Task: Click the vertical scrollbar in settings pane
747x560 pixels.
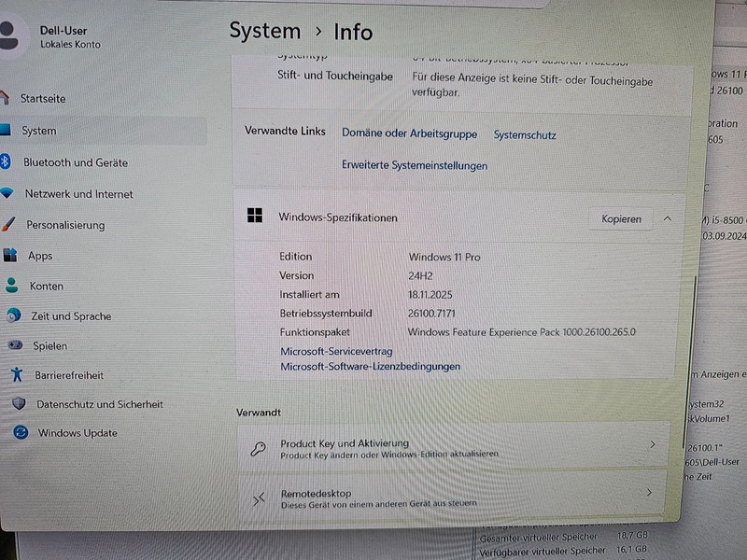Action: click(693, 317)
